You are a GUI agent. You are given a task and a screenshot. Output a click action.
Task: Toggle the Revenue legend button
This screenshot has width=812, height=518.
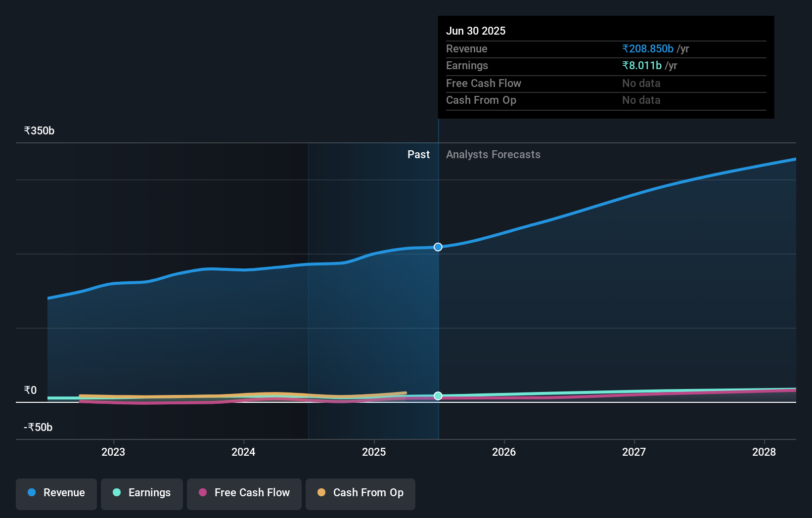point(56,494)
